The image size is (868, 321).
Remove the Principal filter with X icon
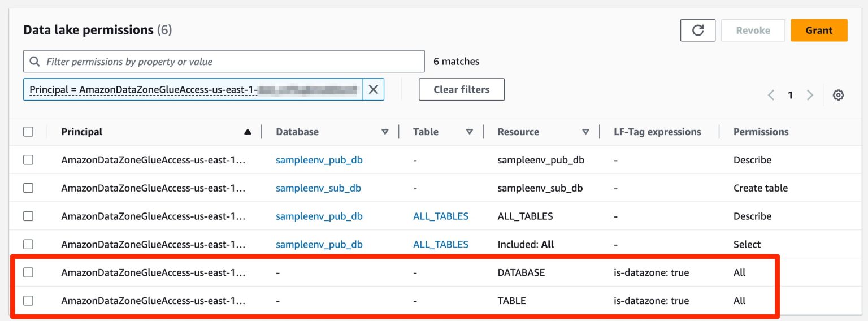(x=374, y=89)
